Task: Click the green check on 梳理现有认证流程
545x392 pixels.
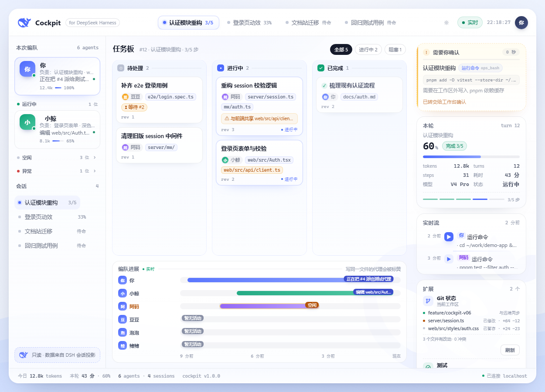Action: click(x=324, y=85)
